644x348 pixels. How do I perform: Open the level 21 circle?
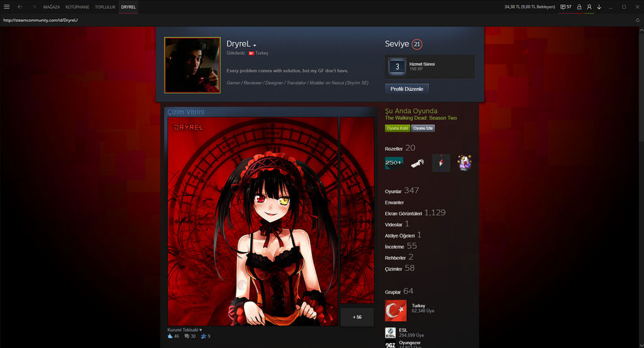point(417,44)
